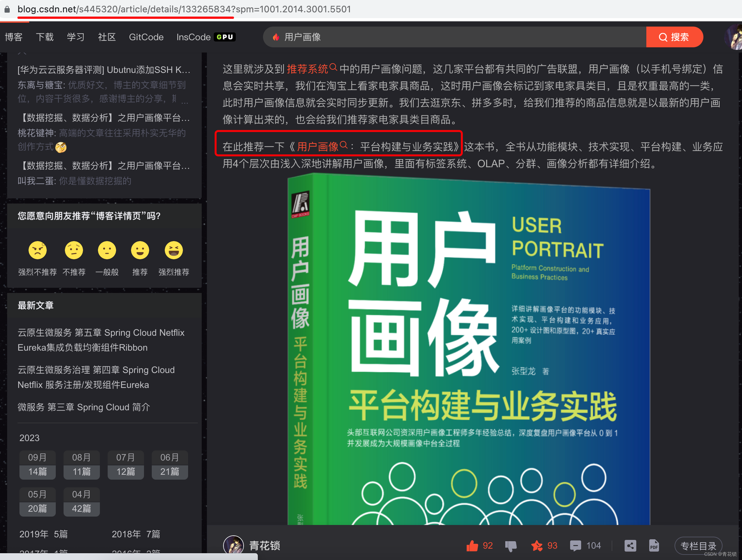Select the 04月 42篇 archive
The width and height of the screenshot is (742, 560).
click(81, 502)
